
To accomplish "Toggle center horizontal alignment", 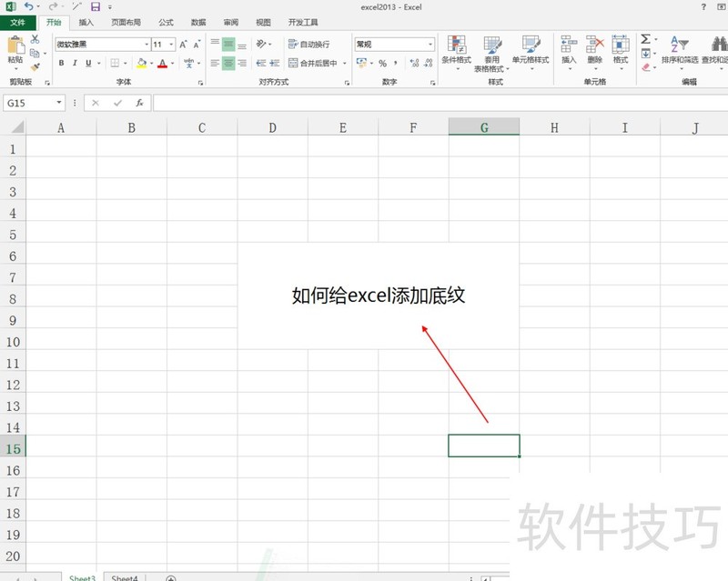I will pos(228,63).
